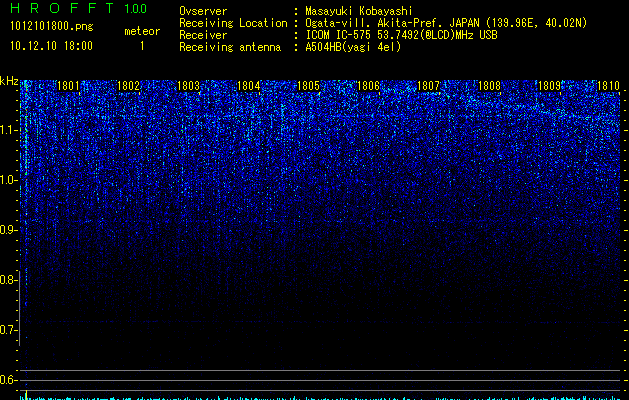Viewport: 629px width, 400px height.
Task: Click the 1803 time marker label
Action: [x=188, y=86]
